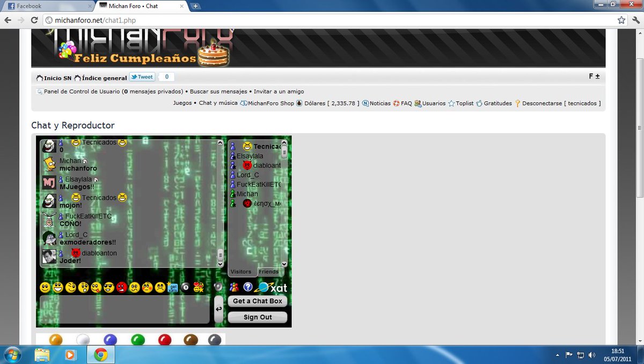Open diabloanton's avatar photo in chat
The image size is (644, 364).
click(x=49, y=257)
